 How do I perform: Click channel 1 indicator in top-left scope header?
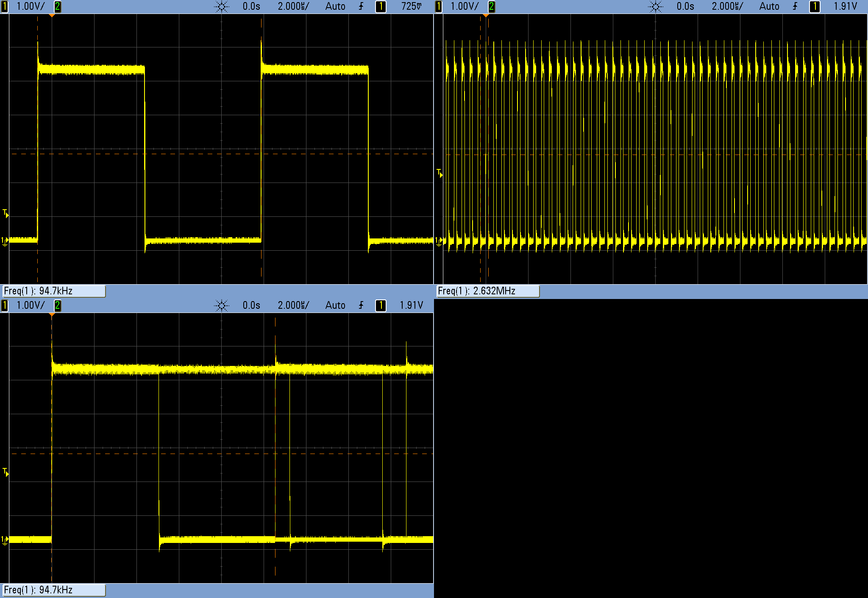5,6
